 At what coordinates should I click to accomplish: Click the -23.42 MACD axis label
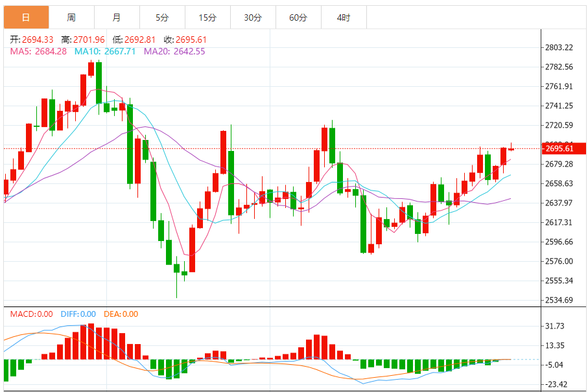(x=556, y=384)
